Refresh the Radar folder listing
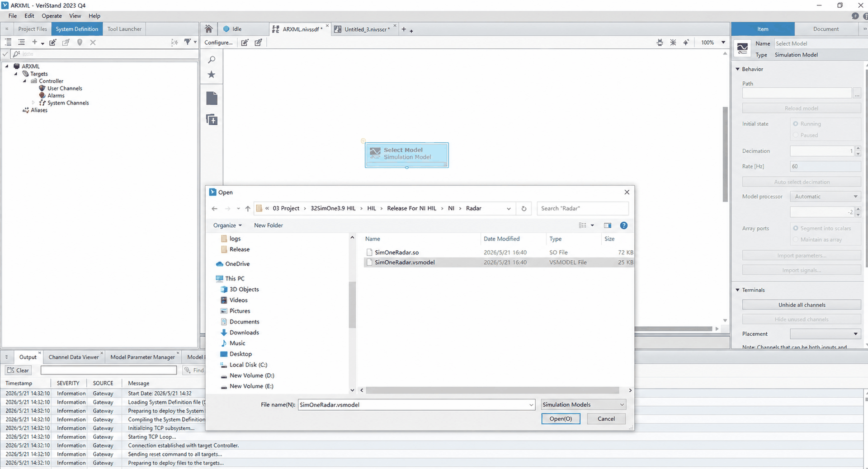 pos(524,208)
